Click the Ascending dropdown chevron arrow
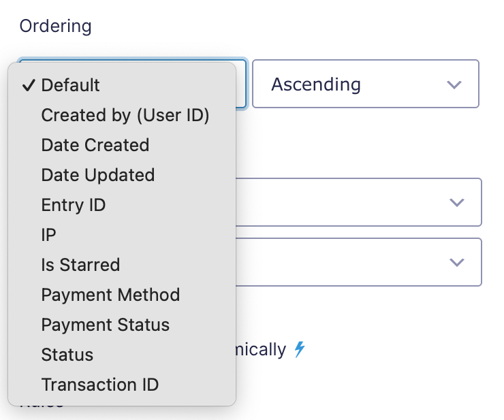Image resolution: width=504 pixels, height=420 pixels. pos(454,85)
